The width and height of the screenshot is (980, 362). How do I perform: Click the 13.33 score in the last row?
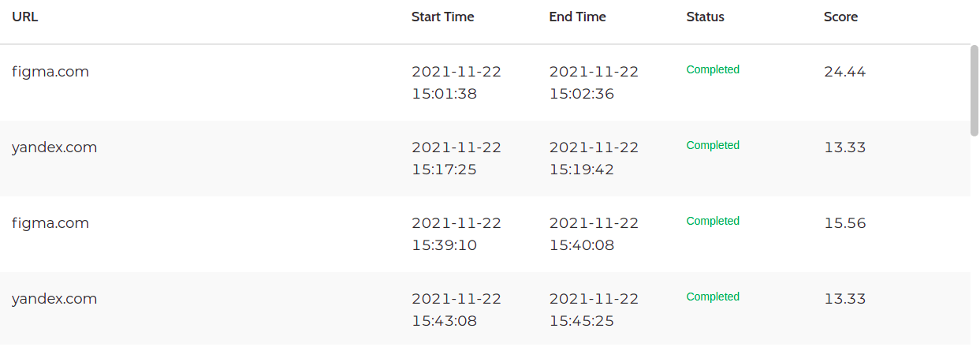(844, 299)
